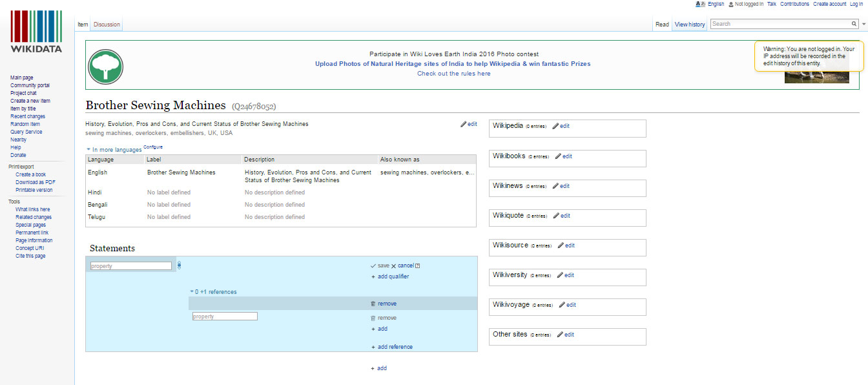The image size is (868, 385).
Task: Click the help question mark icon next to cancel
Action: click(x=418, y=265)
